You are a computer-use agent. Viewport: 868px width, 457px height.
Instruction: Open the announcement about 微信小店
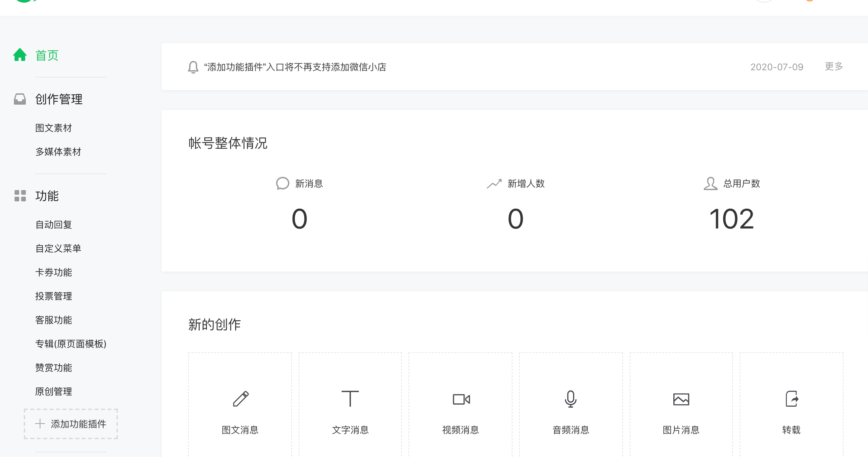(295, 67)
